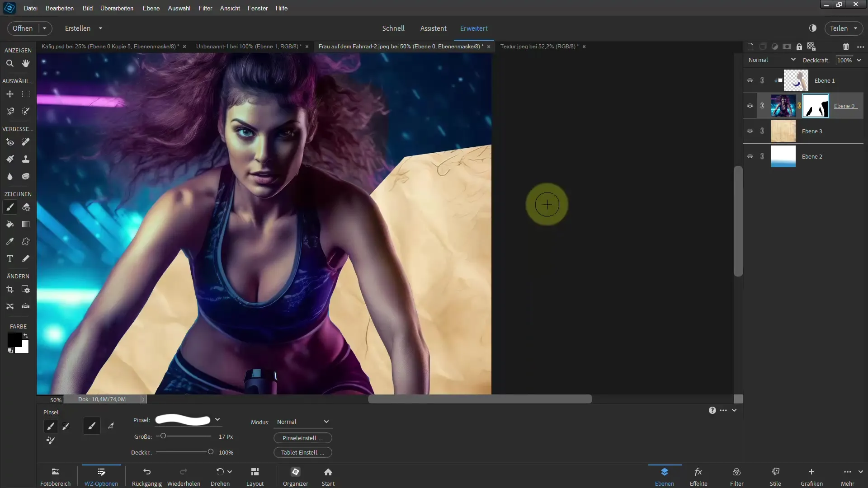Hide layer Ebene 1

click(750, 80)
